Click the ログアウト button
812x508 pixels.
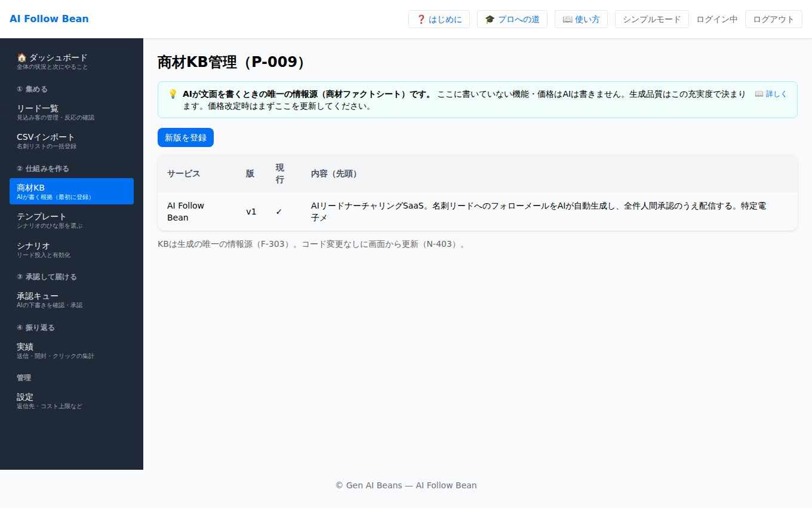[773, 19]
